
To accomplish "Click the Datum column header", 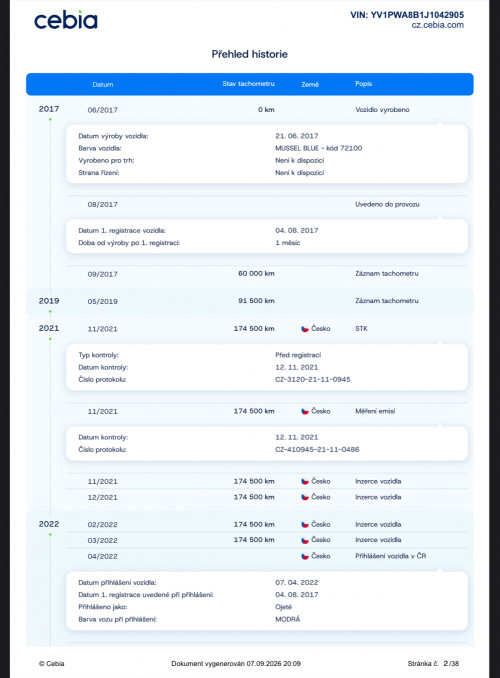I will (103, 84).
